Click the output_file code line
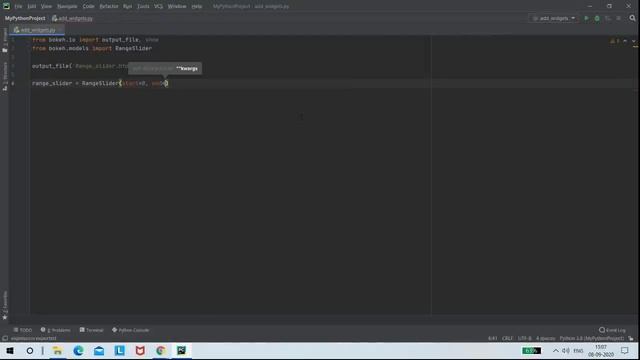 [x=80, y=66]
